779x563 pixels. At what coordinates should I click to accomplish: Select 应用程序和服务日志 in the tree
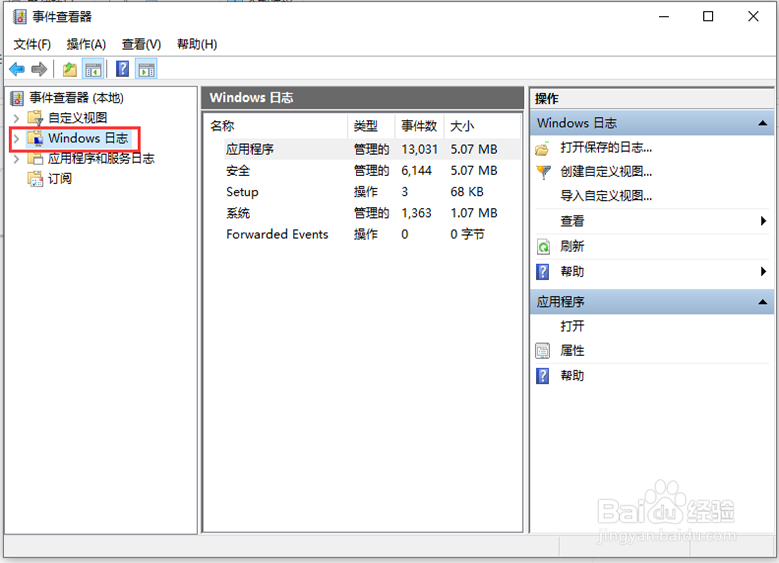point(101,159)
